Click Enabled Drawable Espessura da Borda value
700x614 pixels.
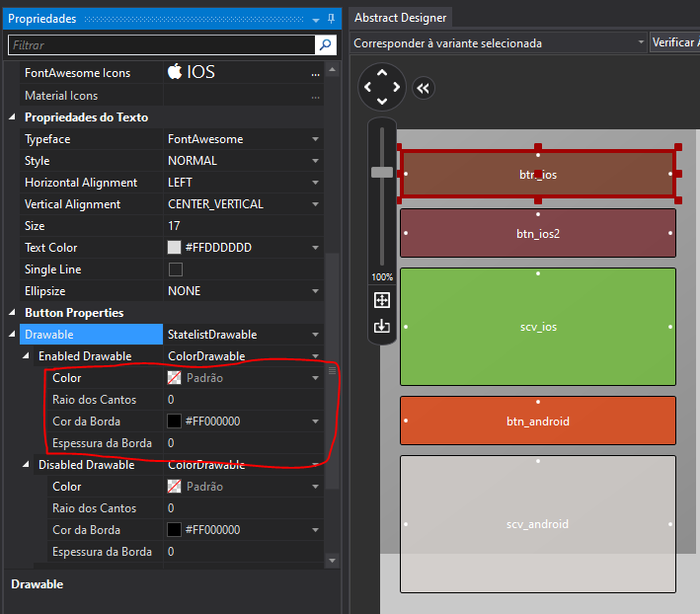tap(243, 443)
